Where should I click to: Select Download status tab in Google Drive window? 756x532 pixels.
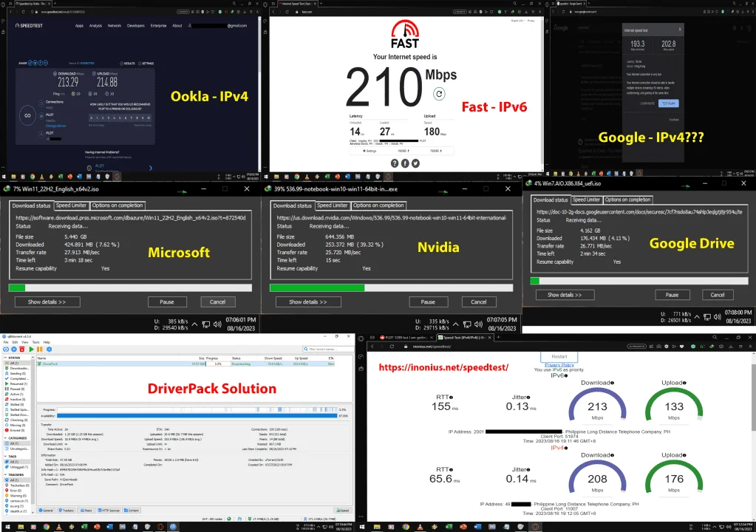(551, 199)
